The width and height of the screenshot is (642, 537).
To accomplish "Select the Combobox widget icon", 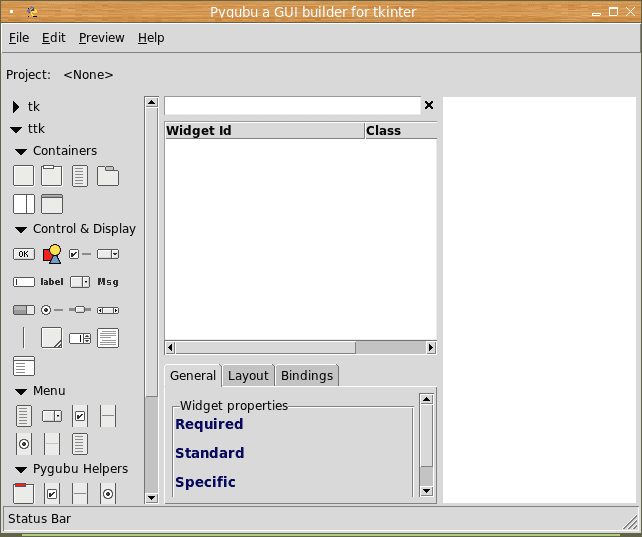I will point(108,254).
